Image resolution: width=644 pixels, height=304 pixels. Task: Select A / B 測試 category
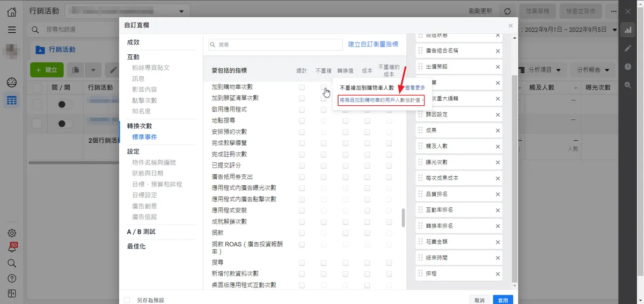pyautogui.click(x=141, y=231)
